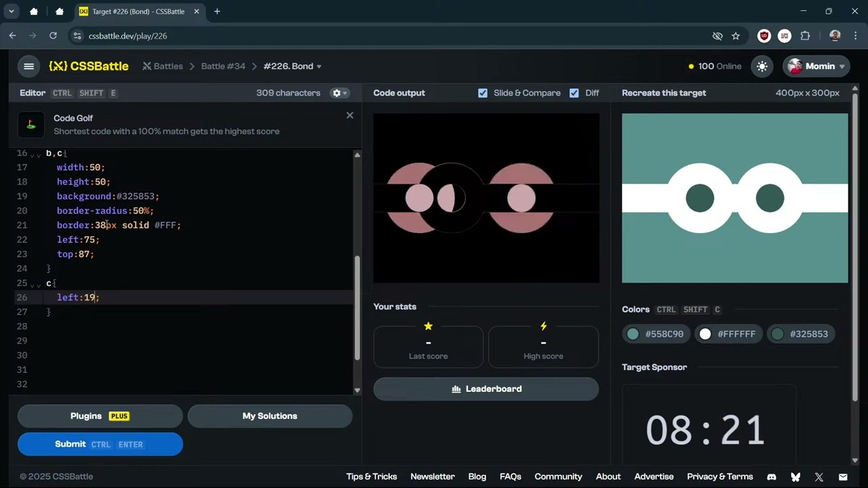Viewport: 868px width, 488px height.
Task: Open the hamburger menu icon
Action: coord(28,66)
